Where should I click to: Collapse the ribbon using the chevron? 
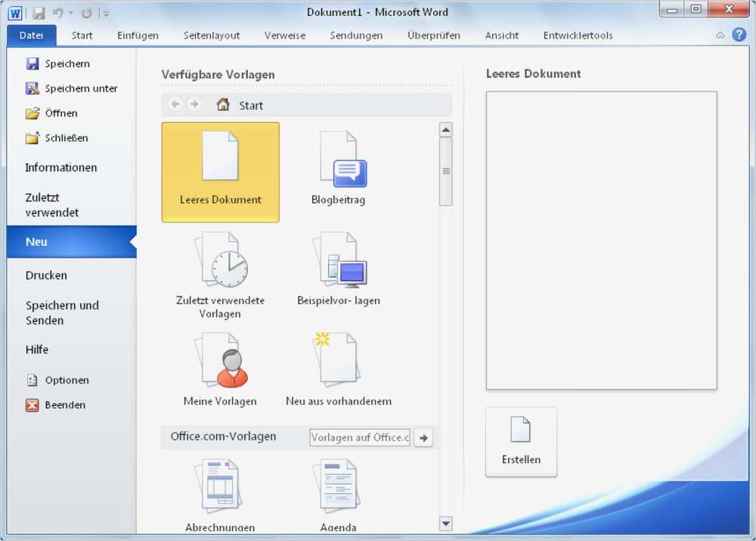coord(720,35)
